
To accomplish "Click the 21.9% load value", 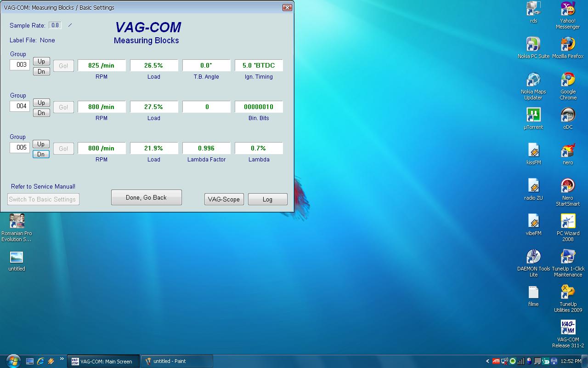I will click(154, 148).
